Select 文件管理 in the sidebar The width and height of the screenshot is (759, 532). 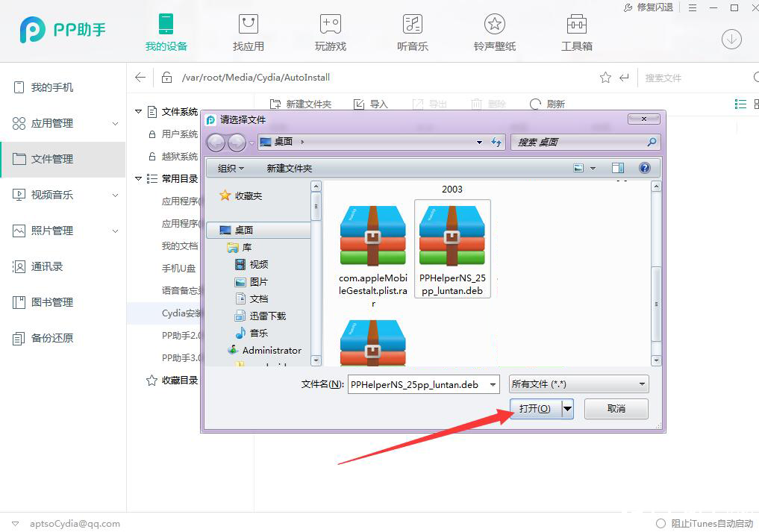pyautogui.click(x=63, y=159)
